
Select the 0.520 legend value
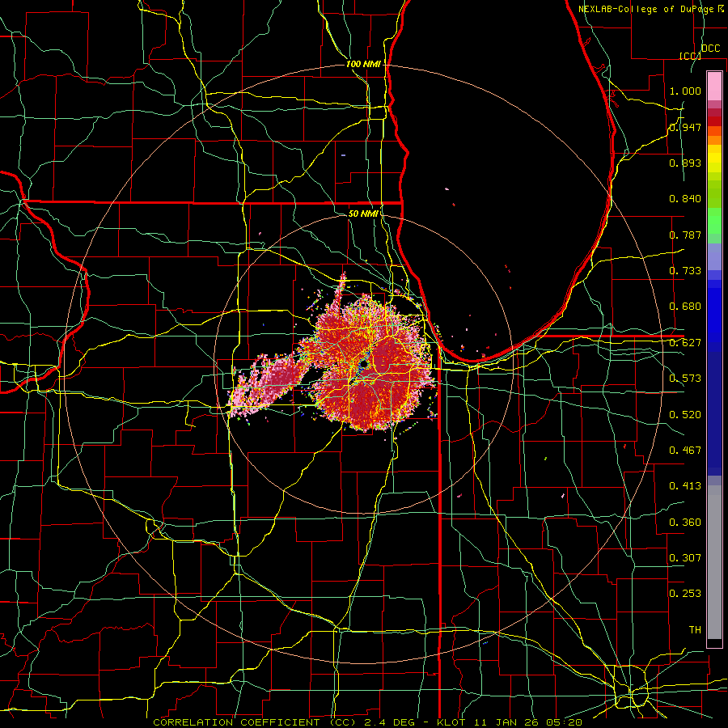coord(685,415)
